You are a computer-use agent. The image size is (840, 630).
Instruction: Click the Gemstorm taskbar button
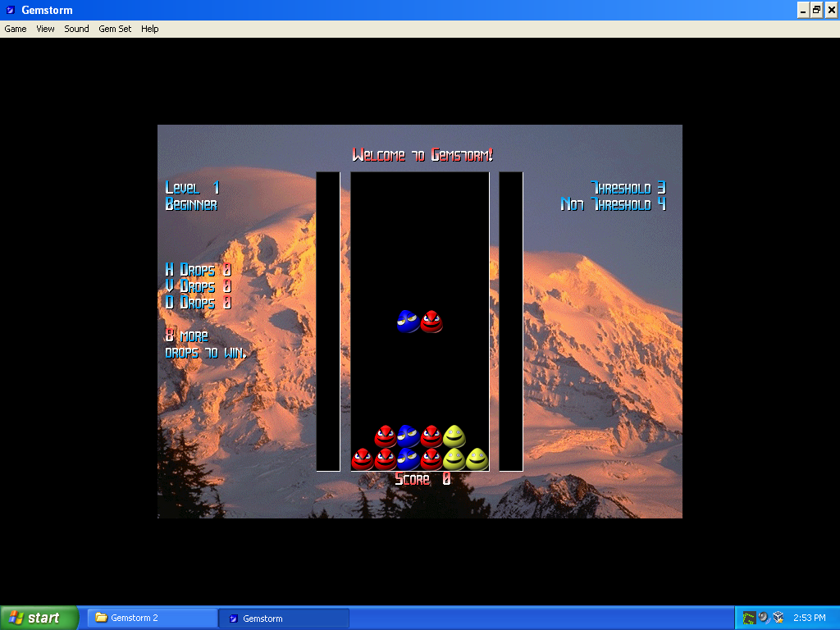(283, 618)
